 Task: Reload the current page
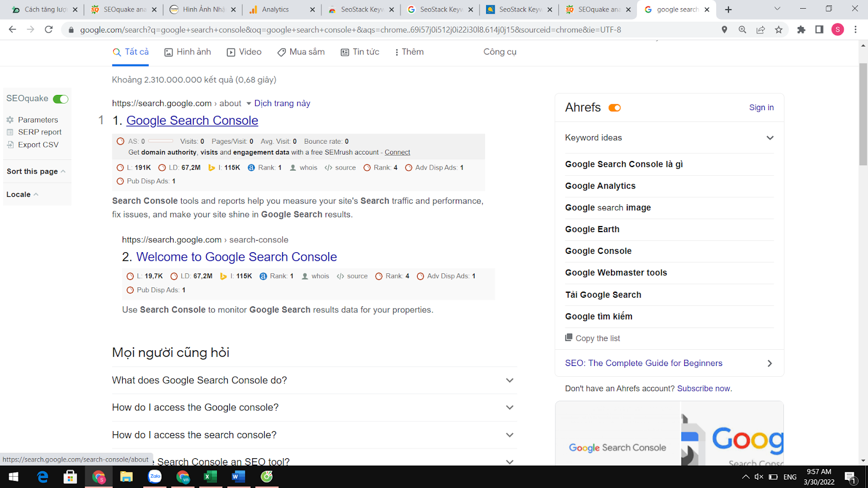[49, 29]
